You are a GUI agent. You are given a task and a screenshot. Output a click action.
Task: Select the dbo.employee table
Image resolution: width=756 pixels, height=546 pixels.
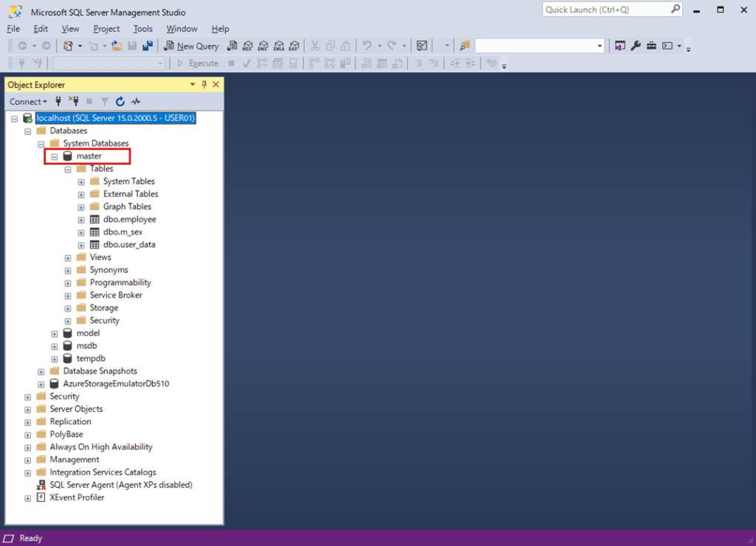[x=129, y=219]
